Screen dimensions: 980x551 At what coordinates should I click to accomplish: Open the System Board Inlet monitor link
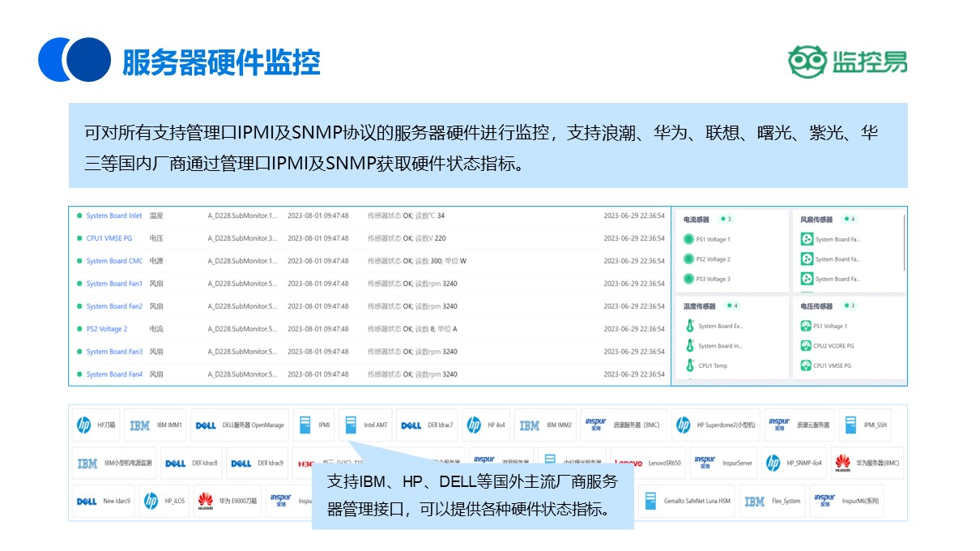tap(114, 216)
